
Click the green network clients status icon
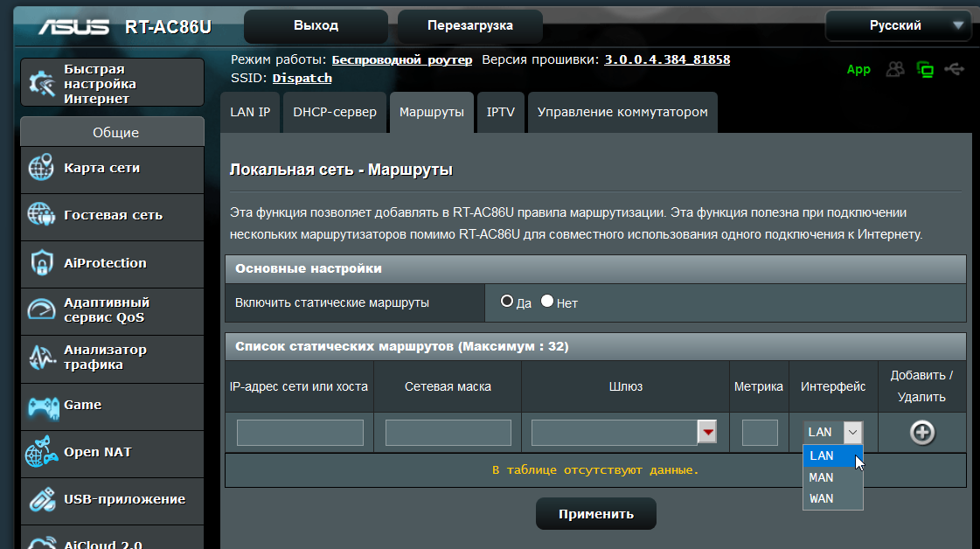coord(925,69)
